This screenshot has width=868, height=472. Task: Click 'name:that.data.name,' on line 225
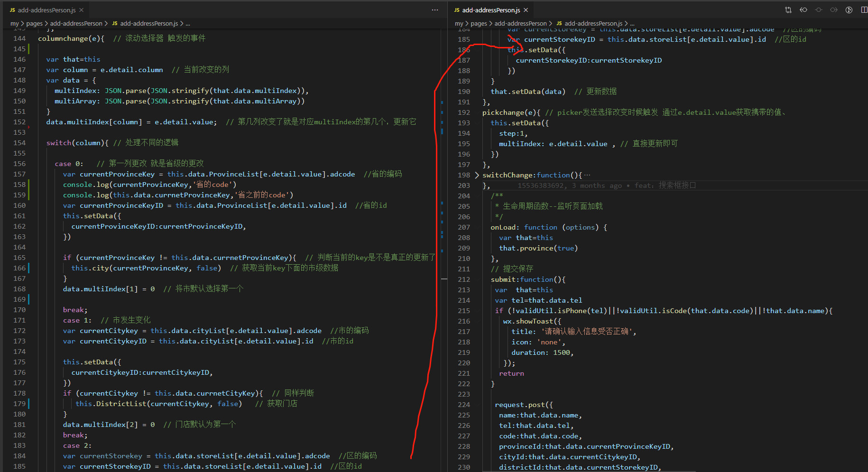coord(541,415)
